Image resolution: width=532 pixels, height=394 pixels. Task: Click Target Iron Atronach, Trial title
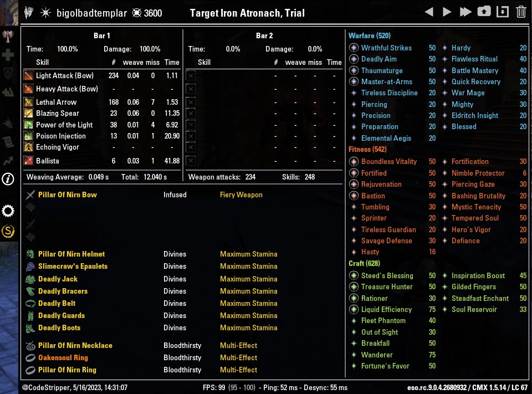(x=247, y=13)
